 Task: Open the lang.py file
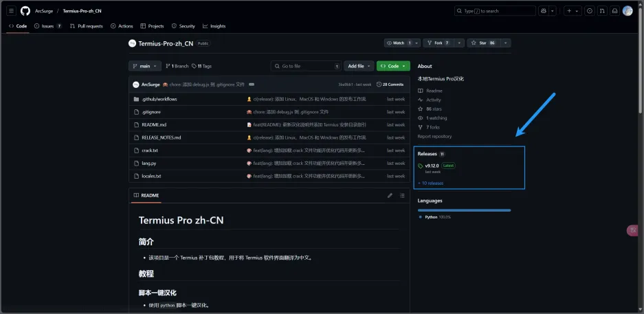148,164
